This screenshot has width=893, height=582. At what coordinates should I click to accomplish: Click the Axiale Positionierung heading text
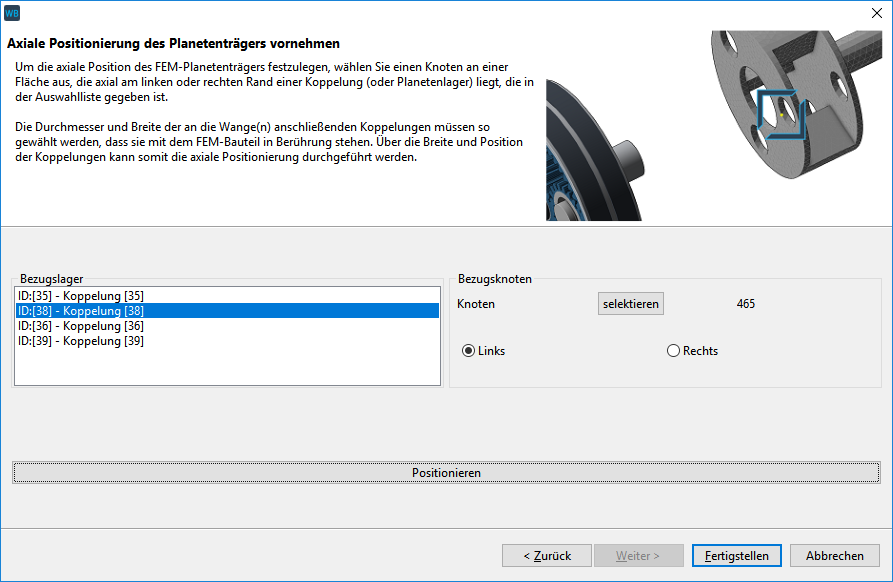[x=173, y=44]
